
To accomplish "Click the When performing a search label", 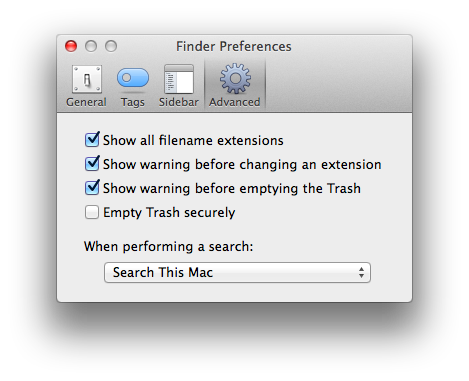I will pos(169,247).
